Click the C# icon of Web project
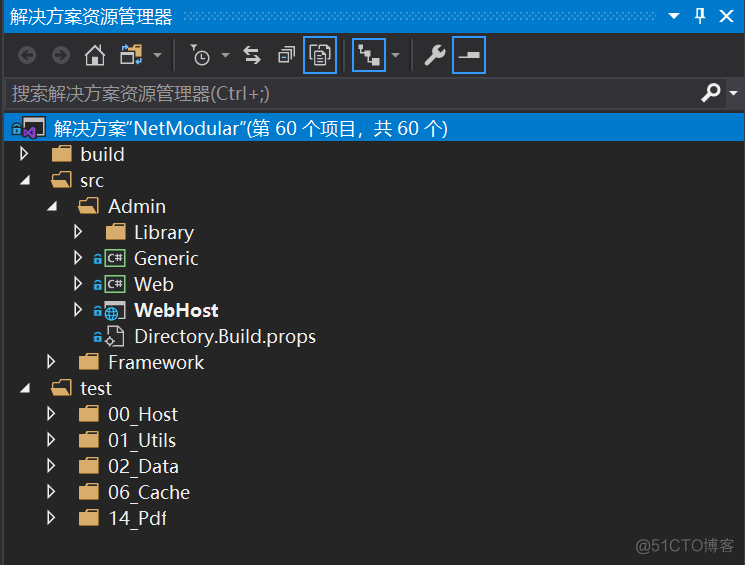This screenshot has height=565, width=745. pyautogui.click(x=115, y=284)
